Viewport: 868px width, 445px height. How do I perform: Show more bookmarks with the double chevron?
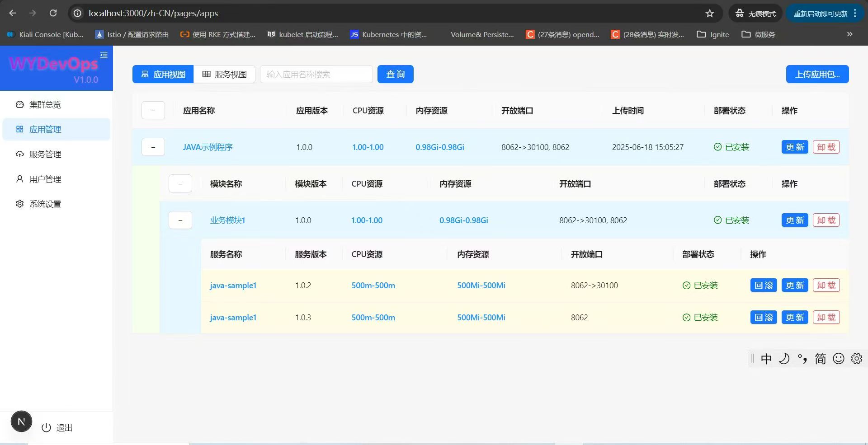pos(849,34)
